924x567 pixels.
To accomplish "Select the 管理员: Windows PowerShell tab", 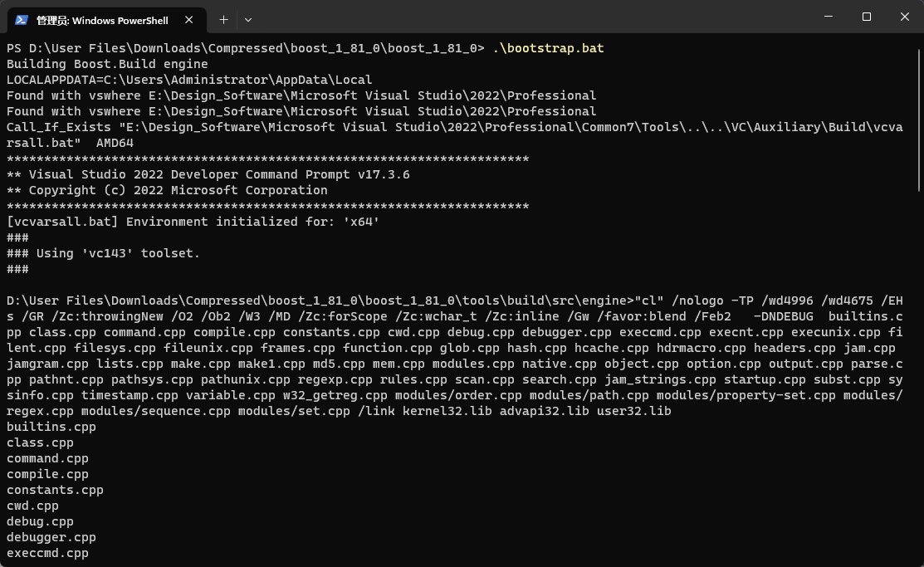I will click(101, 20).
